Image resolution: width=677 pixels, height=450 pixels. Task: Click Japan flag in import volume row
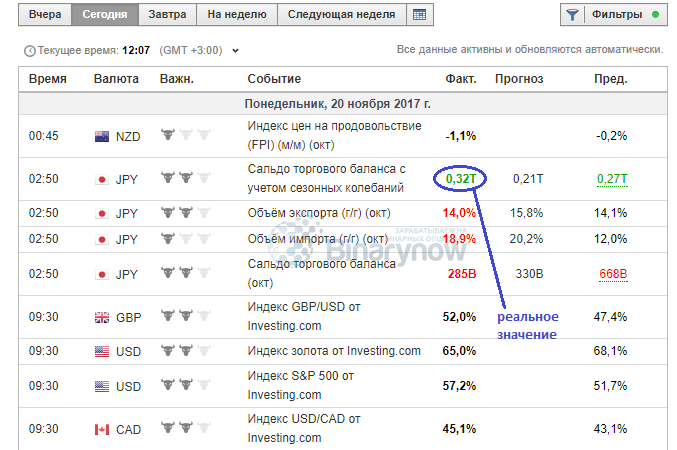pos(102,239)
